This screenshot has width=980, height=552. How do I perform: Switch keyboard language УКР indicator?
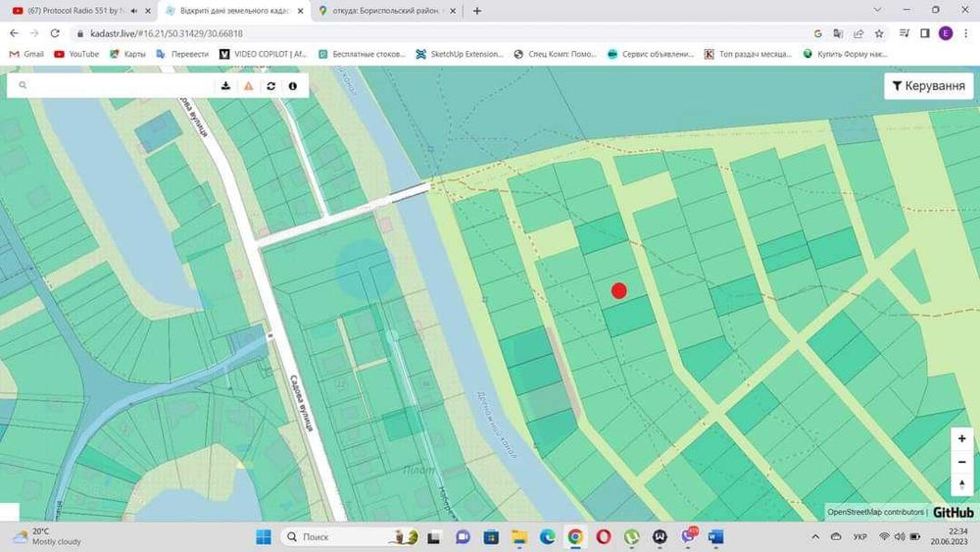(x=860, y=537)
